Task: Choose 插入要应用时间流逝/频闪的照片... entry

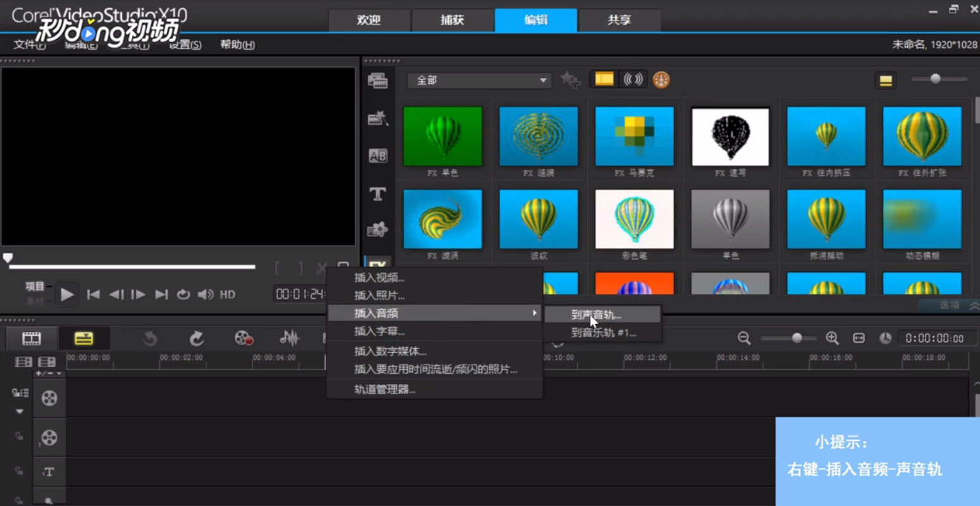Action: click(435, 369)
